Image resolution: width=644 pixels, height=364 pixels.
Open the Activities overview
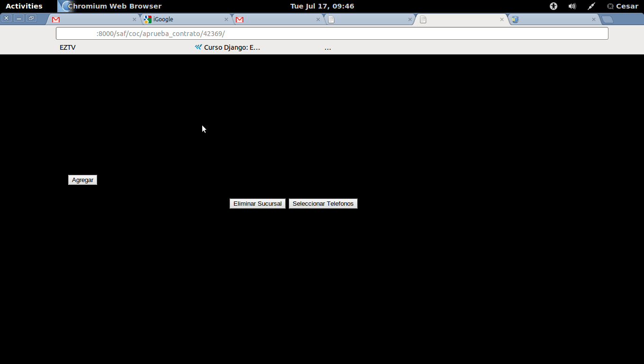[x=24, y=6]
